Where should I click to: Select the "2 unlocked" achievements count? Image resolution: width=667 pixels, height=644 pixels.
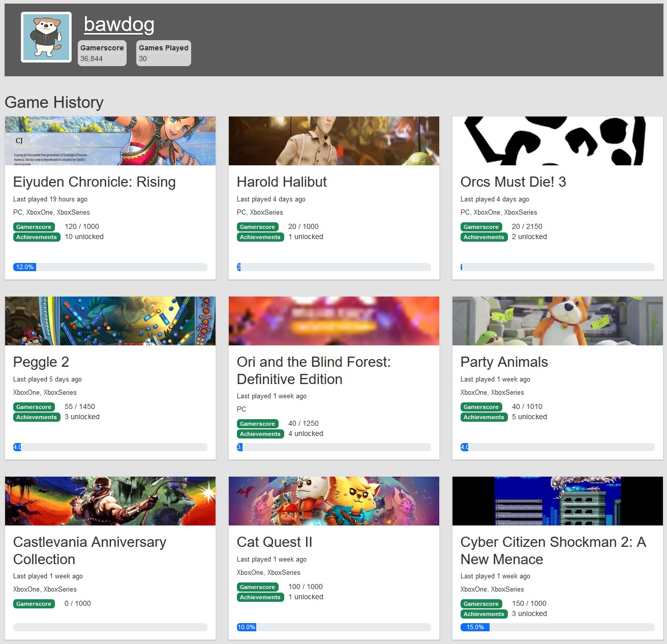[x=529, y=237]
